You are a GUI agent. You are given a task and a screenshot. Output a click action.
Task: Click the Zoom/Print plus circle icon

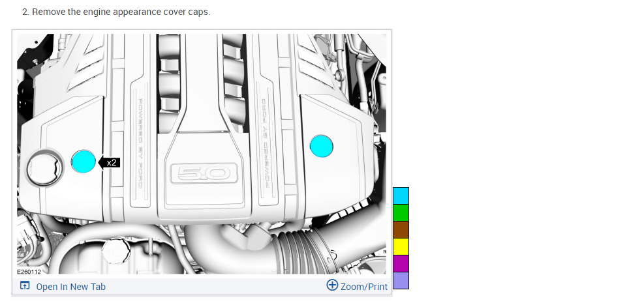pyautogui.click(x=332, y=285)
